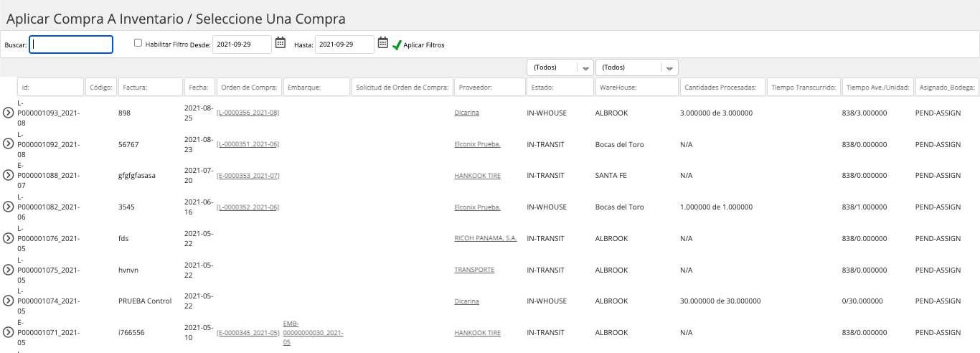Open purchase order link E-0000345_2021-05
The height and width of the screenshot is (353, 980).
248,333
